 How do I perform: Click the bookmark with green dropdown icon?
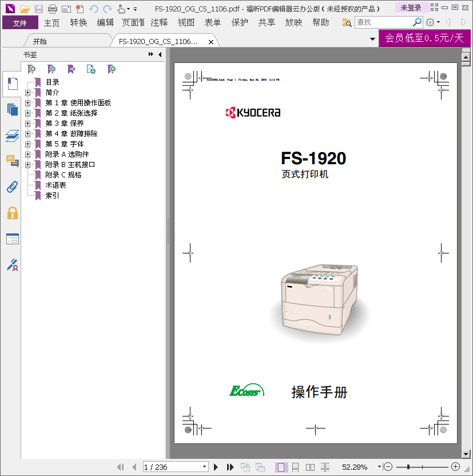point(112,69)
